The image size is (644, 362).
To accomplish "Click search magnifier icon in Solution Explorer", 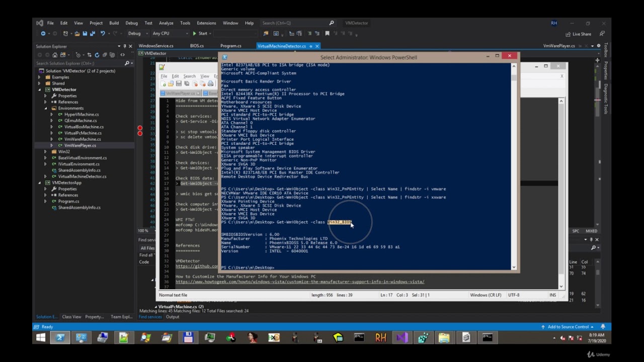I will 127,63.
